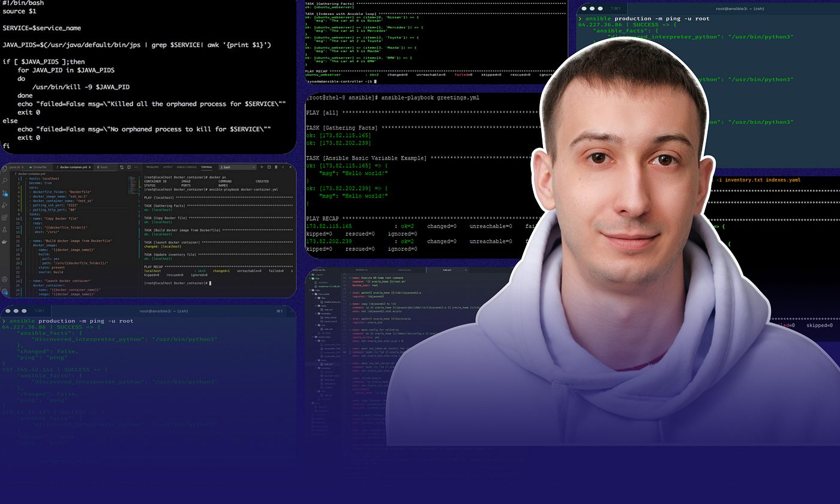Open the DEBUG CONSOLE panel tab
840x504 pixels.
187,167
